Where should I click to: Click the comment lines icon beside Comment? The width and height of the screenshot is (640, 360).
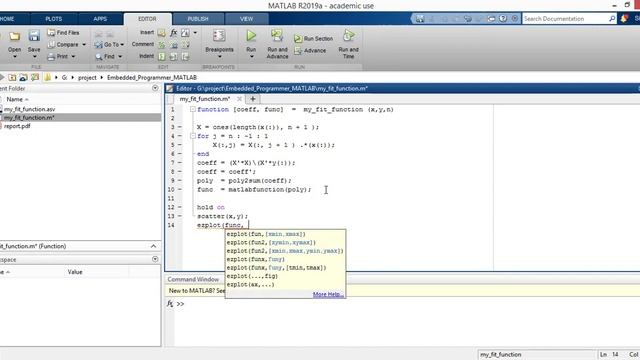162,44
